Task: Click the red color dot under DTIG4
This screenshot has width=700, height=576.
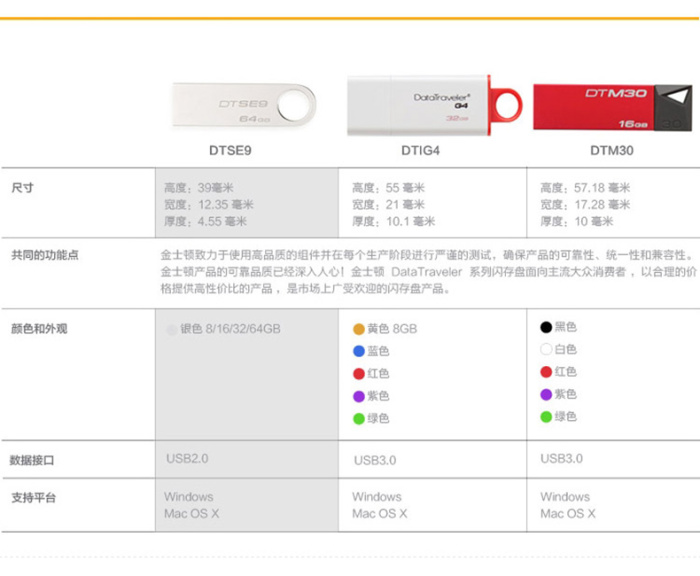Action: [359, 374]
